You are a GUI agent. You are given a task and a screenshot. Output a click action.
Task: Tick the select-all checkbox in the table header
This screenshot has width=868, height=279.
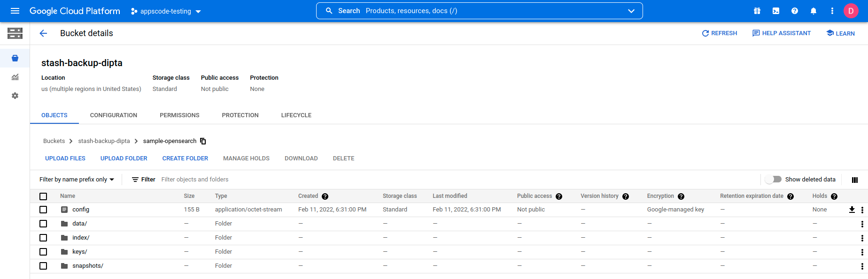coord(43,196)
